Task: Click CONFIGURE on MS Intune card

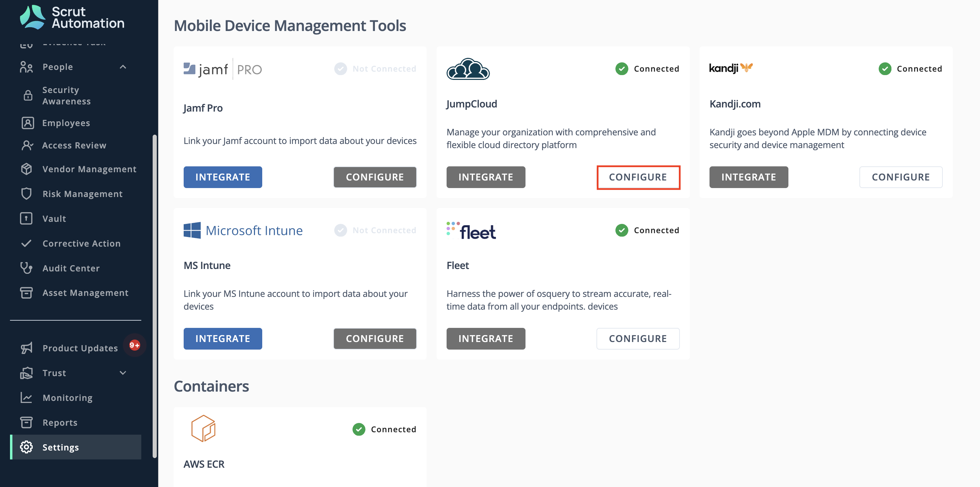Action: click(x=375, y=339)
